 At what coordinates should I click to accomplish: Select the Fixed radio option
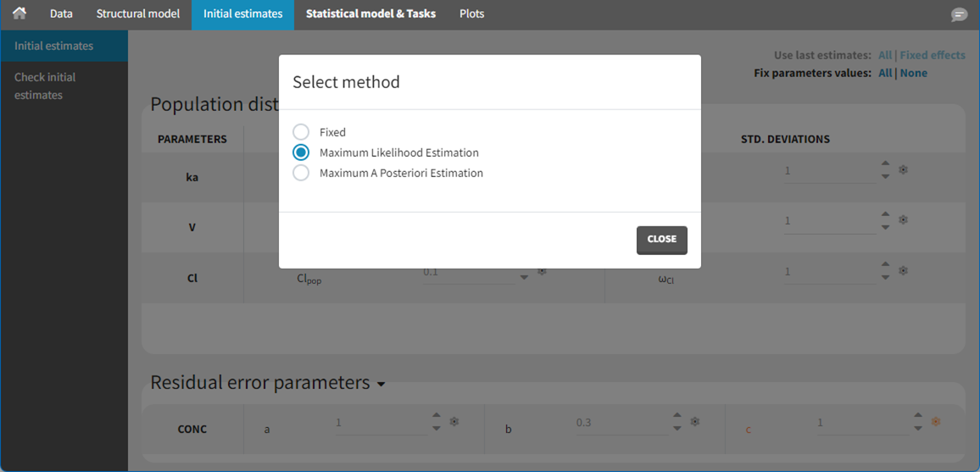click(x=301, y=132)
